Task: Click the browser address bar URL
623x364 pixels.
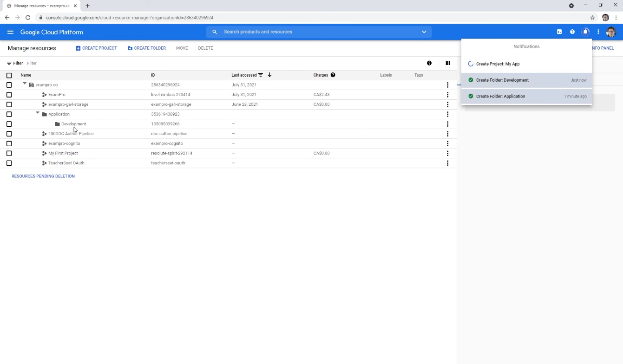Action: tap(130, 18)
